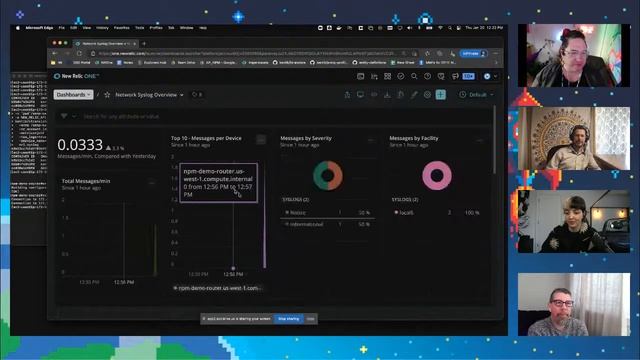Click the browser reload button
The image size is (640, 360).
(x=80, y=53)
